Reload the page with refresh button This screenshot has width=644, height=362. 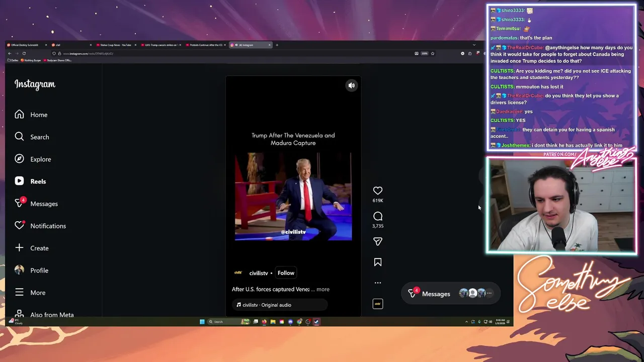click(24, 53)
